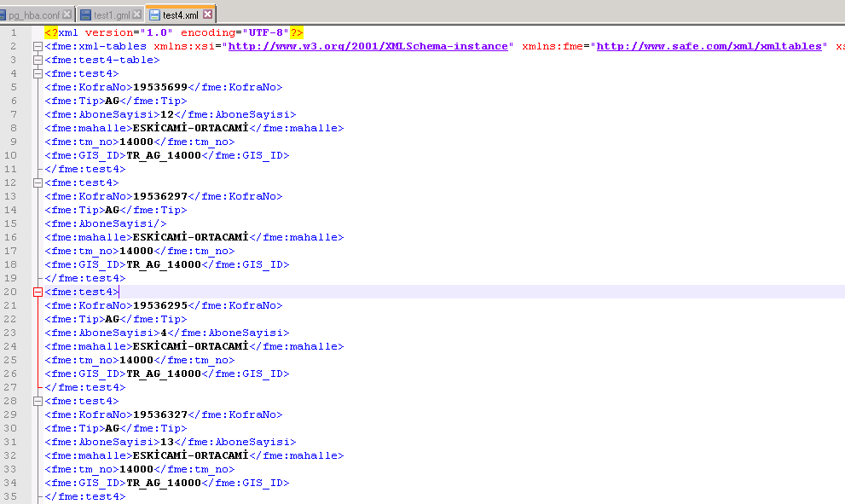The image size is (845, 504).
Task: Click TR_AG_14000 on line 10
Action: (164, 155)
